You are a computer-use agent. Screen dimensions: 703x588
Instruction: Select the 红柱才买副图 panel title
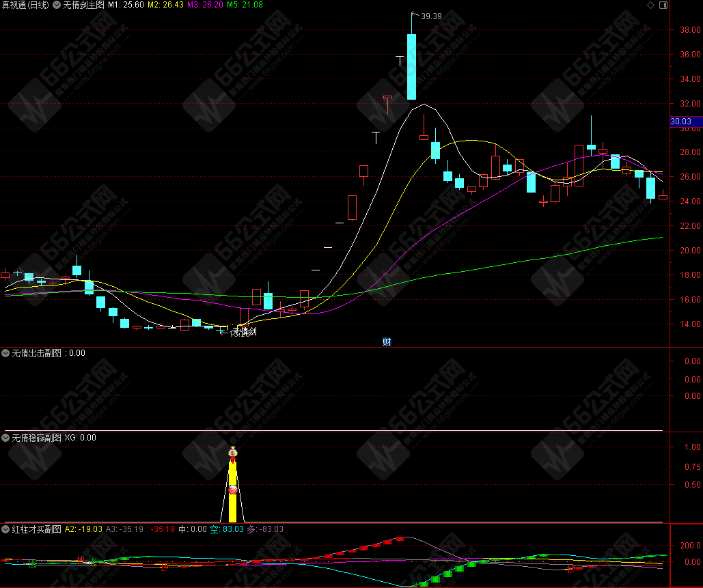pos(36,529)
